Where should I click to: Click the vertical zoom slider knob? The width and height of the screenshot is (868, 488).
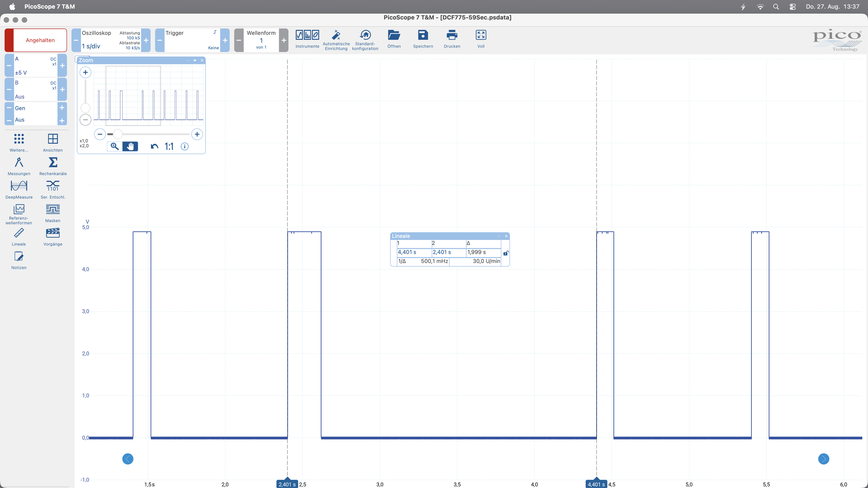[x=85, y=108]
